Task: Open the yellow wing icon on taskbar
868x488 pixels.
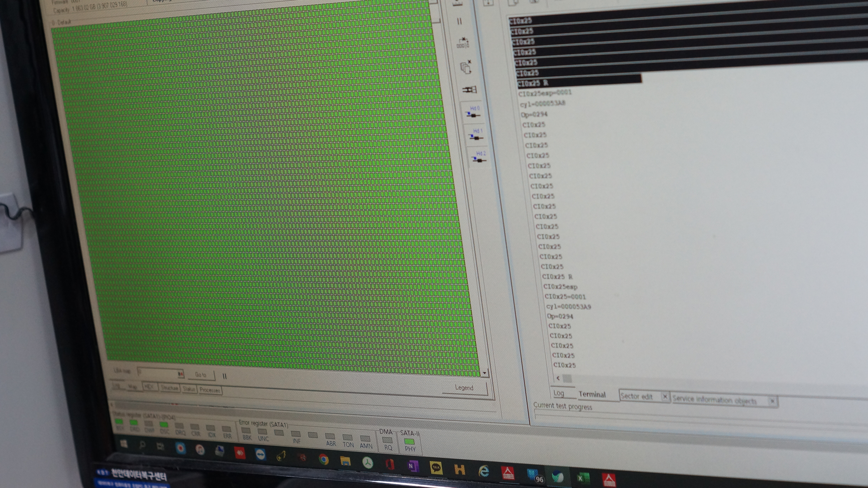Action: click(x=281, y=456)
